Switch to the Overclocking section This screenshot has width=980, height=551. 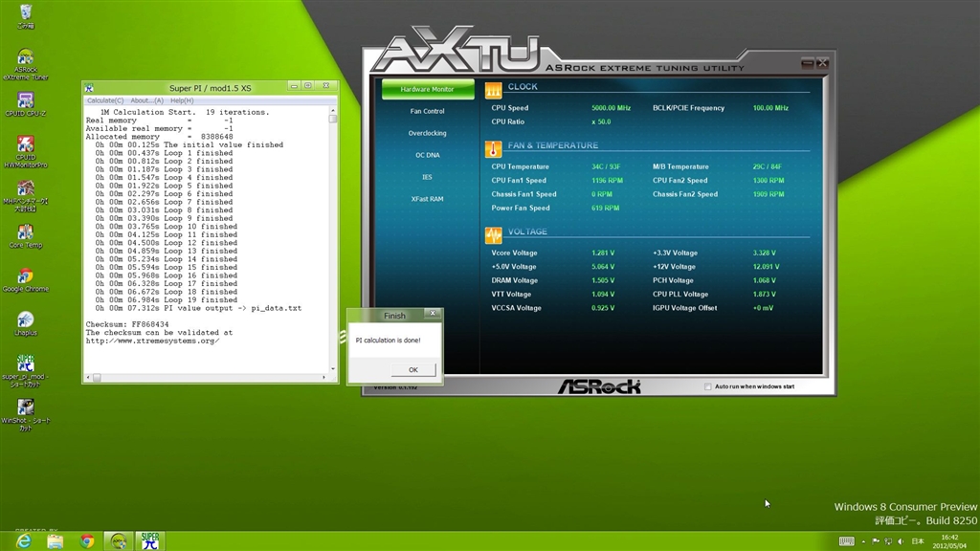click(427, 133)
